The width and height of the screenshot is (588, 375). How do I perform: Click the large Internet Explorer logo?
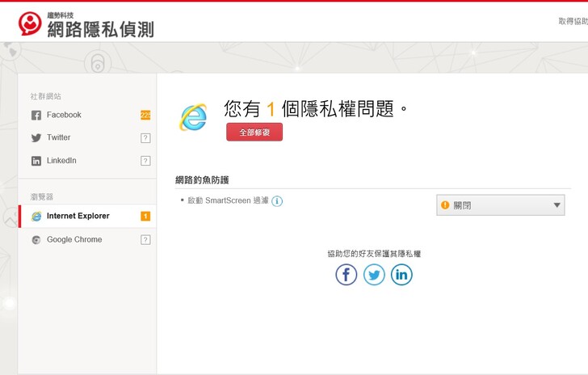point(193,117)
